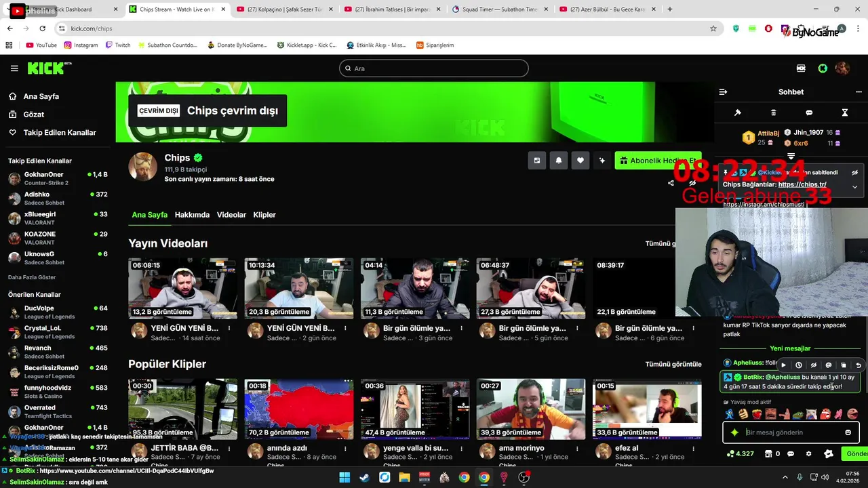868x488 pixels.
Task: Open options for ama morinyo clip
Action: [577, 449]
